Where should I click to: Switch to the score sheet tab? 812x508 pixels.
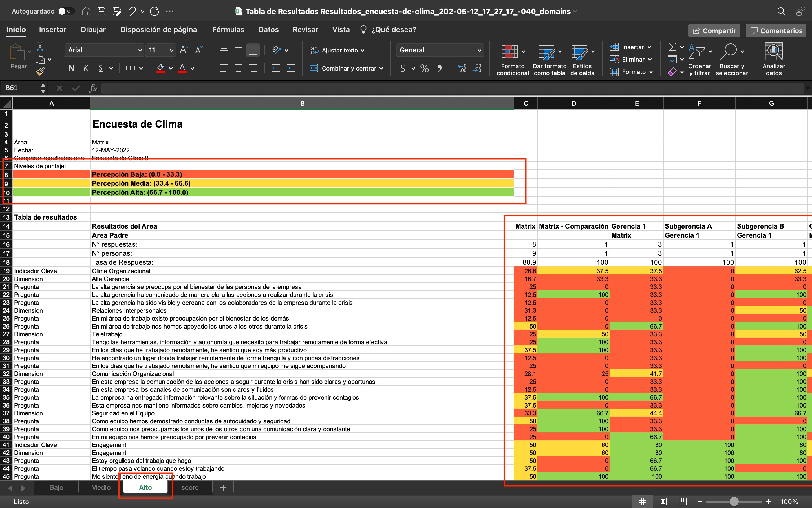190,487
